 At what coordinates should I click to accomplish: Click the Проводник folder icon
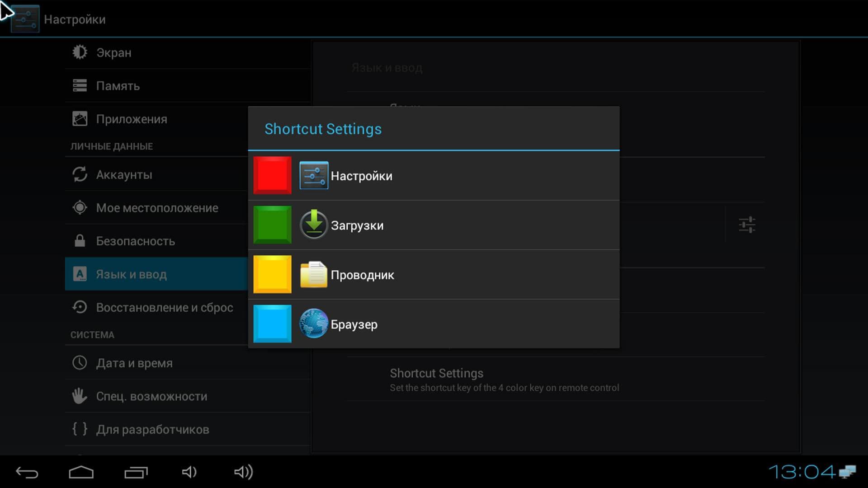point(314,274)
